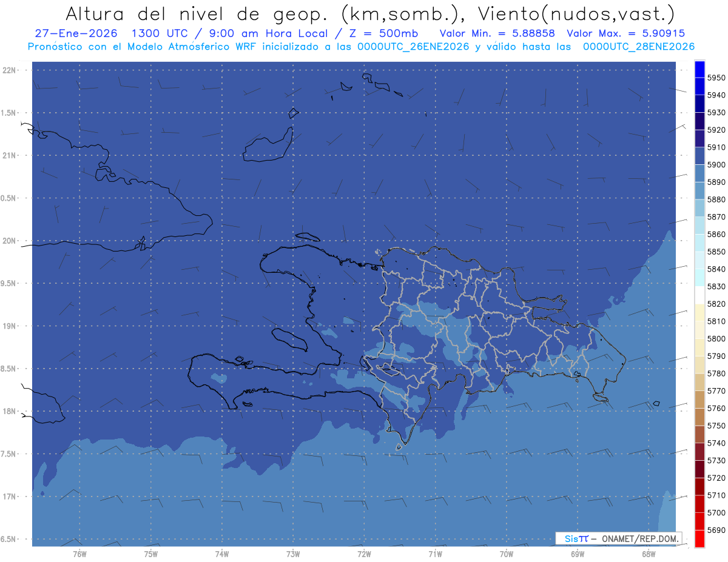Click the 5710 legend value
Image resolution: width=728 pixels, height=562 pixels.
[716, 495]
